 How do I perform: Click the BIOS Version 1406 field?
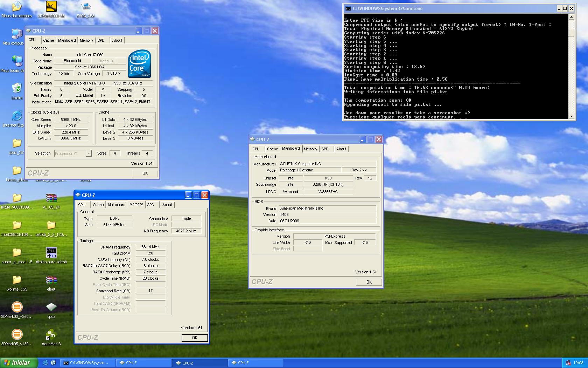click(x=328, y=215)
